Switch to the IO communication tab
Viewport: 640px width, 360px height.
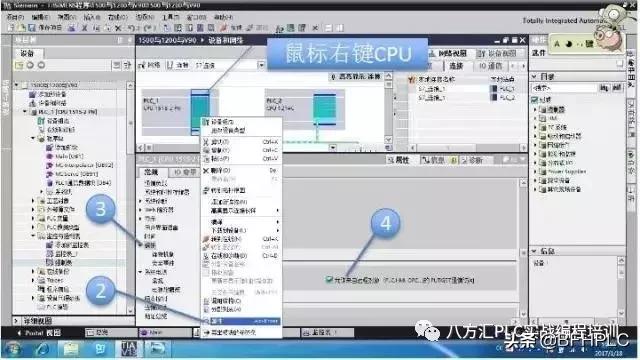point(491,66)
